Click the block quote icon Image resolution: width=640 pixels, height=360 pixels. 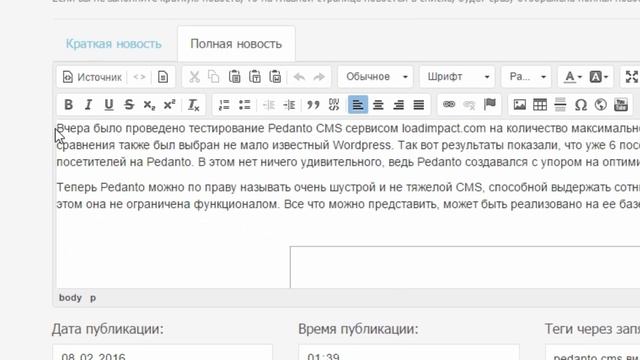[x=313, y=105]
